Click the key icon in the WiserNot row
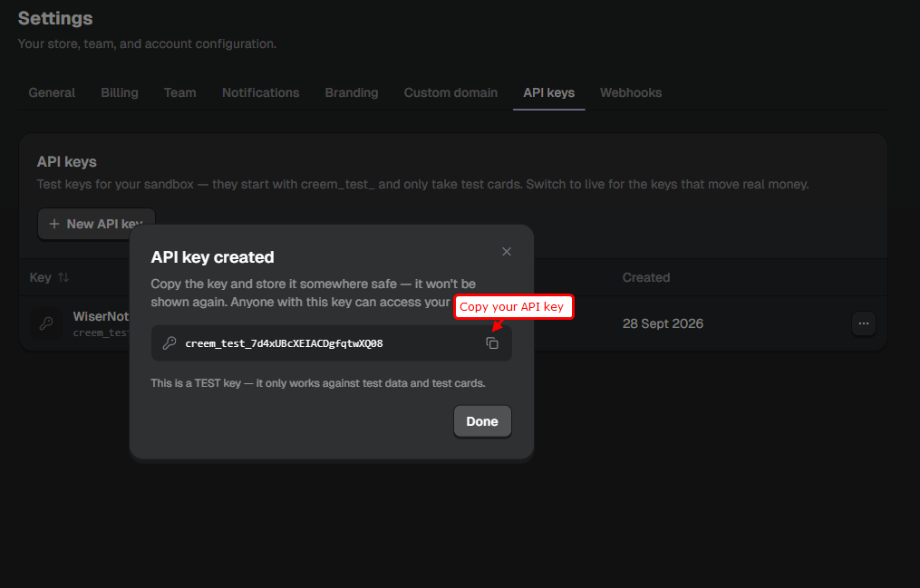The image size is (920, 588). (46, 323)
